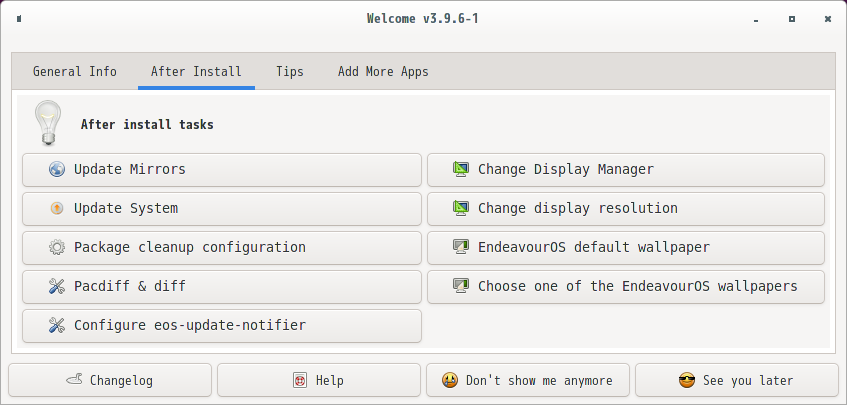
Task: Click the globe icon beside Update Mirrors
Action: click(57, 170)
